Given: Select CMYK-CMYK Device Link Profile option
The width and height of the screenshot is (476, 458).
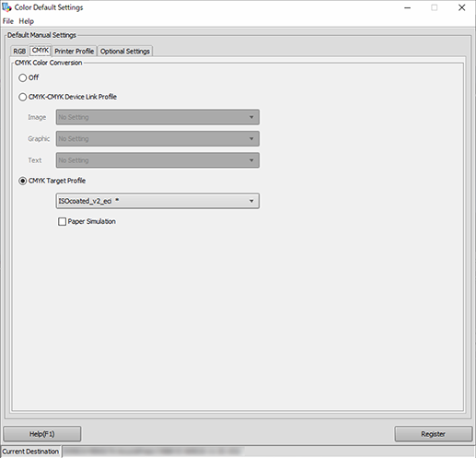Looking at the screenshot, I should click(x=22, y=97).
